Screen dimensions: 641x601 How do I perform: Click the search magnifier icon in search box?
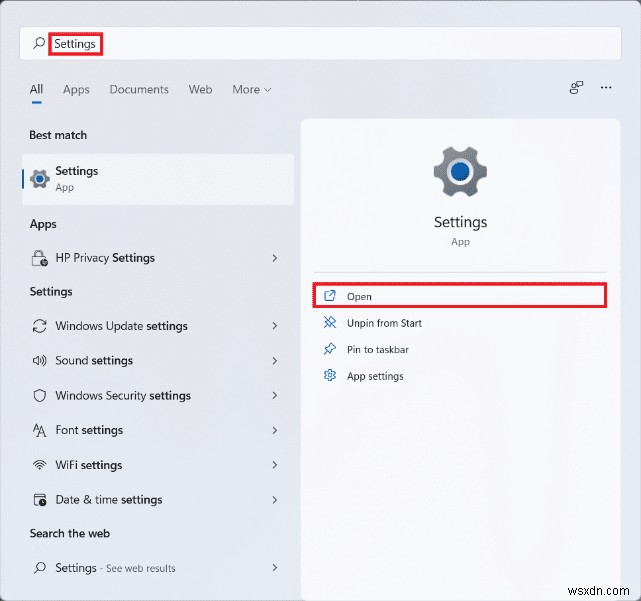[x=39, y=43]
